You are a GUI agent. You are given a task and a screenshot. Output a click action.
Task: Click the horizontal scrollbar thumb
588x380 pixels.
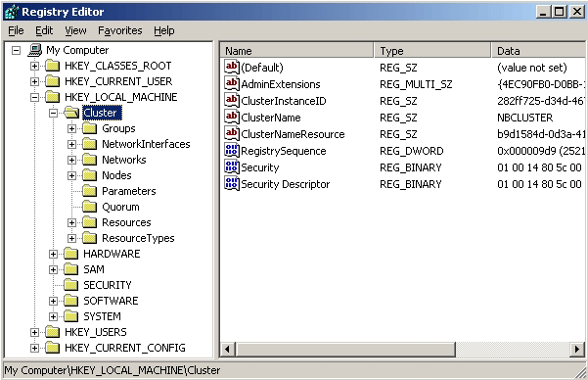pyautogui.click(x=345, y=350)
